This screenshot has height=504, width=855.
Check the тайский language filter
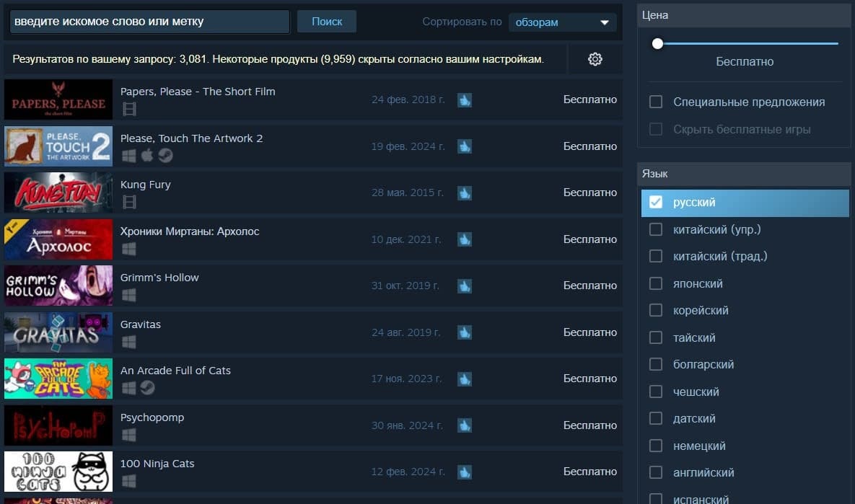pos(656,338)
